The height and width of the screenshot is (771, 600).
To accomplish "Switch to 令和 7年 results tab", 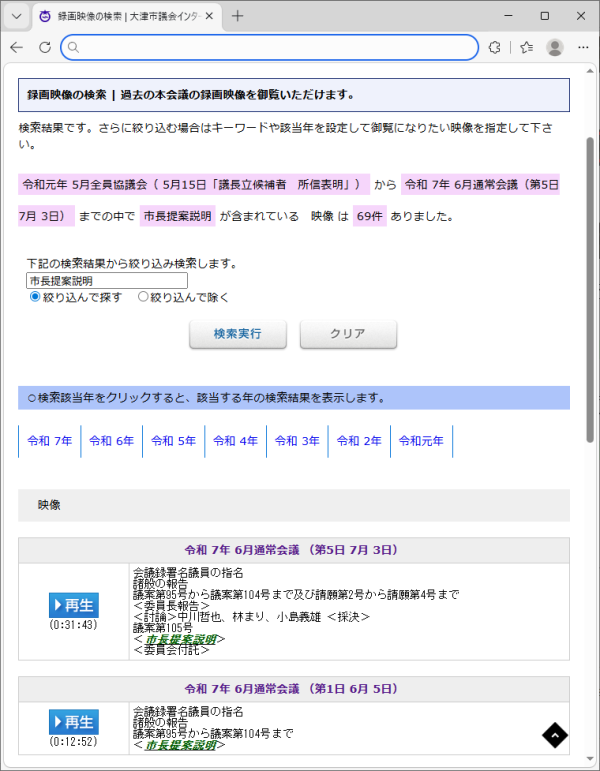I will [x=49, y=441].
